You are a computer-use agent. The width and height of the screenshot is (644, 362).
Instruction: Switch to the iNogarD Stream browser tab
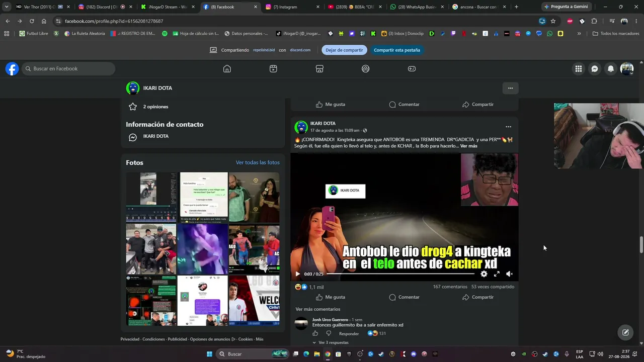[167, 7]
